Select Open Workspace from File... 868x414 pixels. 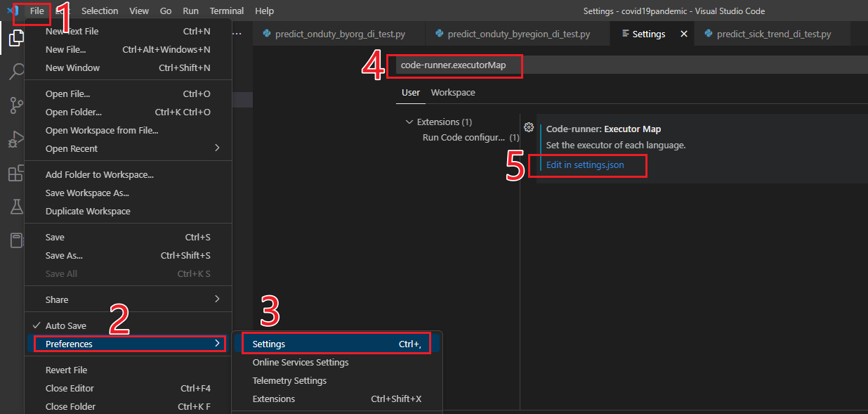click(128, 130)
